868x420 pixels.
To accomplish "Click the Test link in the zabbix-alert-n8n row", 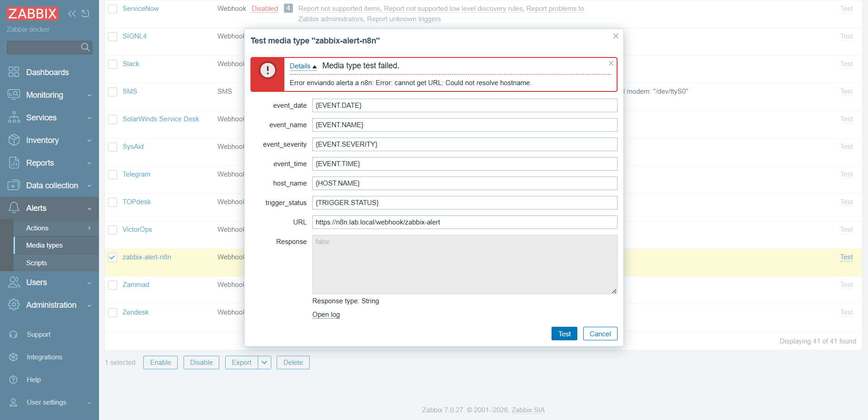I will coord(846,257).
